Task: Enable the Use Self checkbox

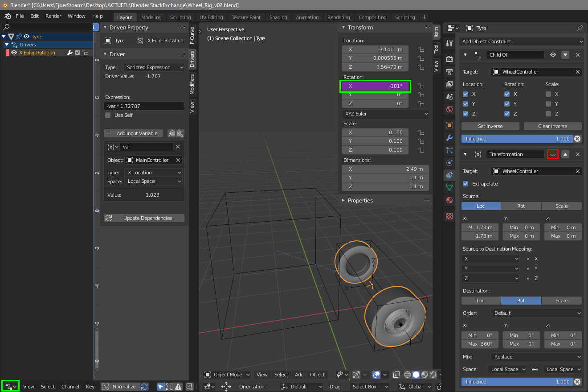Action: tap(108, 115)
